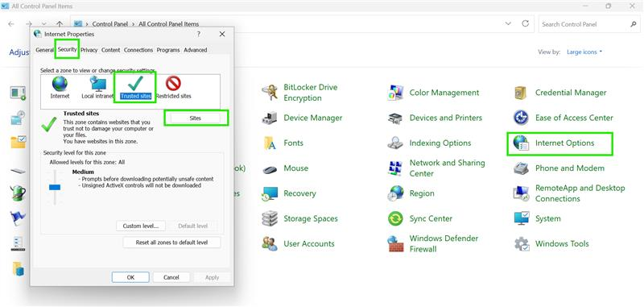Open Windows Defender Firewall icon
644x307 pixels.
395,243
